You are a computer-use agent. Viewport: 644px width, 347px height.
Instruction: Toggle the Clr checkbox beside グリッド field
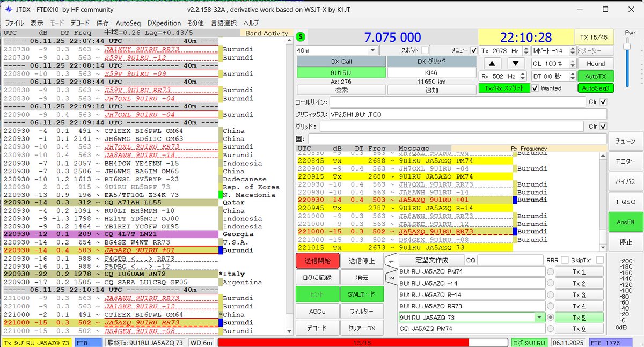tap(603, 127)
